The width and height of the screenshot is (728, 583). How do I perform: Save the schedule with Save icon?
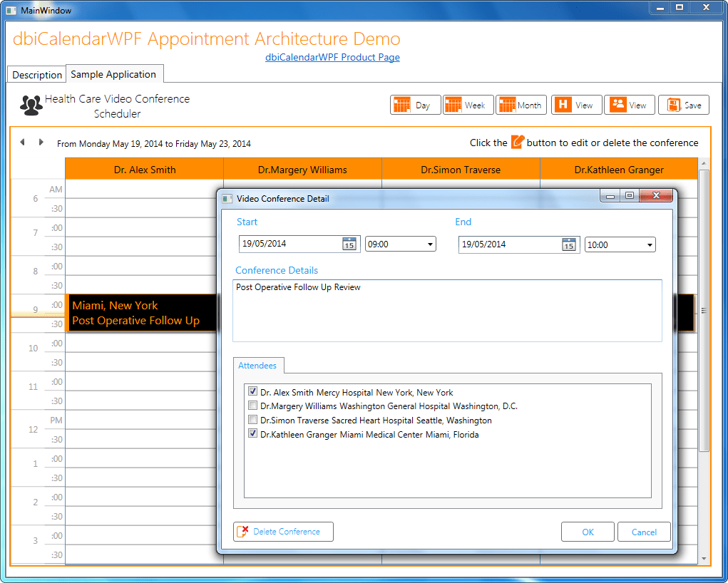pos(683,105)
